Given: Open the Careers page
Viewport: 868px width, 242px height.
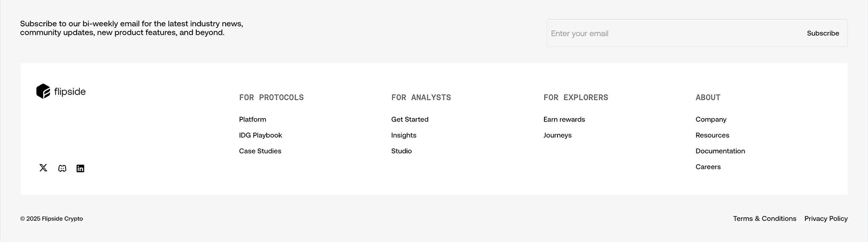Looking at the screenshot, I should 708,167.
